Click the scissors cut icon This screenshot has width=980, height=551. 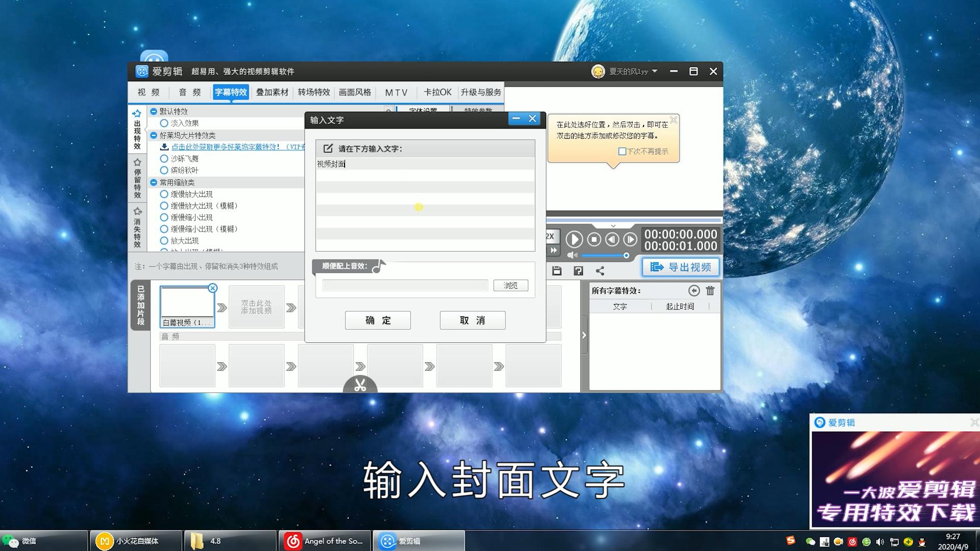[360, 385]
